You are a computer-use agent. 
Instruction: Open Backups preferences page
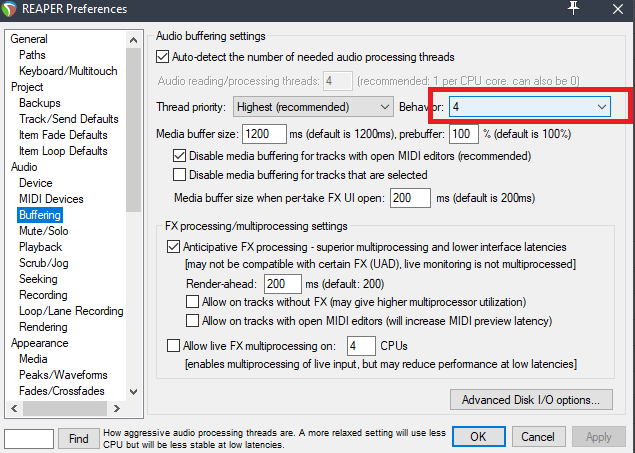coord(40,103)
